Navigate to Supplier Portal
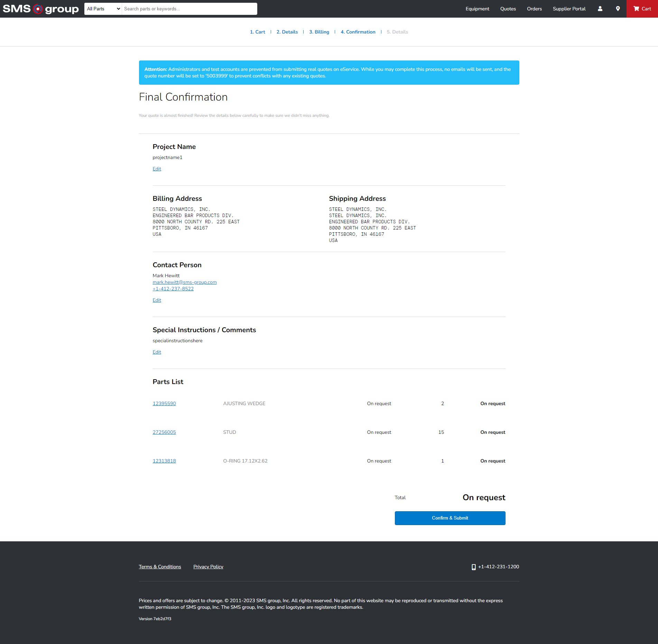 coord(569,9)
